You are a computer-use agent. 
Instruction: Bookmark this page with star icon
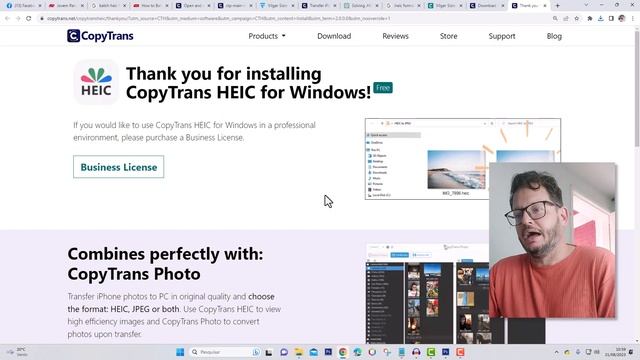[577, 18]
